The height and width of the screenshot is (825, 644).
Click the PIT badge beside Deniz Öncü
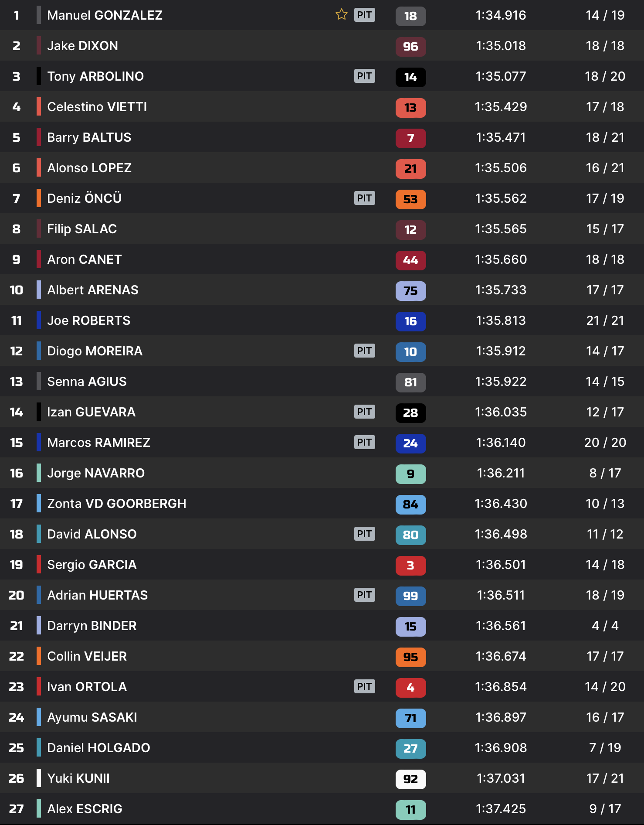pyautogui.click(x=364, y=198)
